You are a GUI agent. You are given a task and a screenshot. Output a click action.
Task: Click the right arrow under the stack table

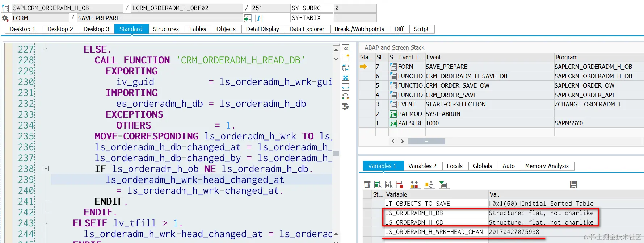point(402,141)
